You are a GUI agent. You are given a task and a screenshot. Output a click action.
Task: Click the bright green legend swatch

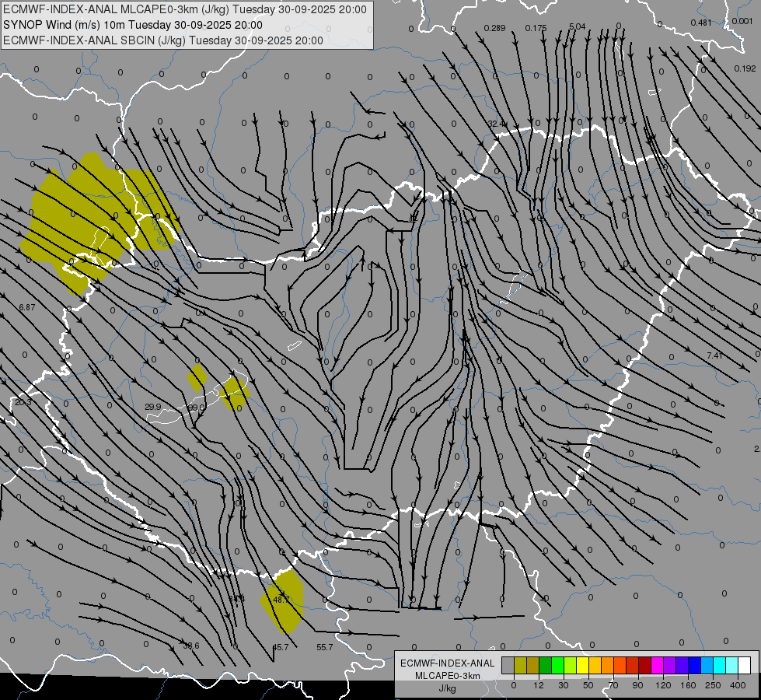[x=557, y=665]
